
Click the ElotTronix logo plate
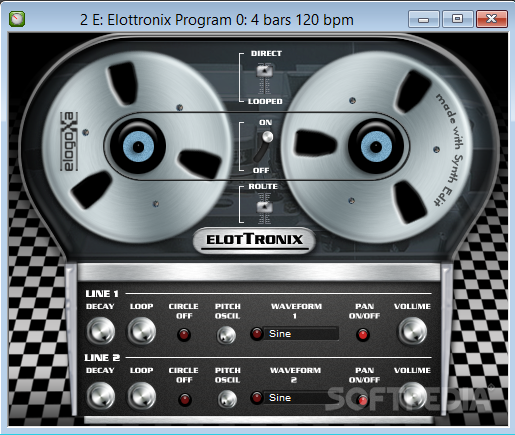254,240
